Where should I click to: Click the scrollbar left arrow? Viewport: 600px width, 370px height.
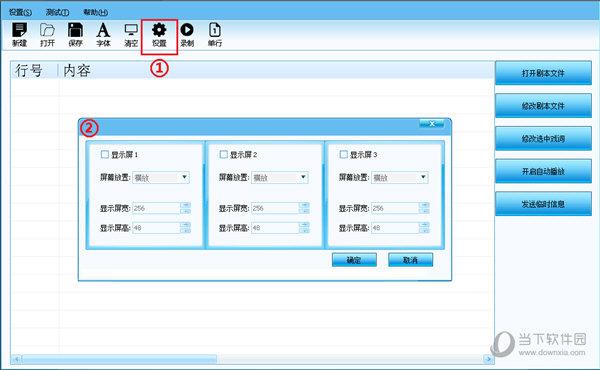point(16,359)
